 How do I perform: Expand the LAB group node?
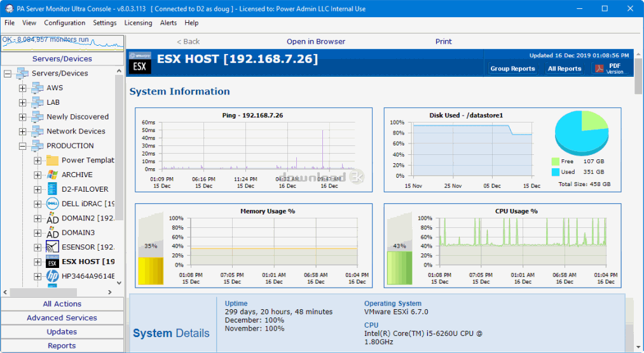click(x=23, y=102)
